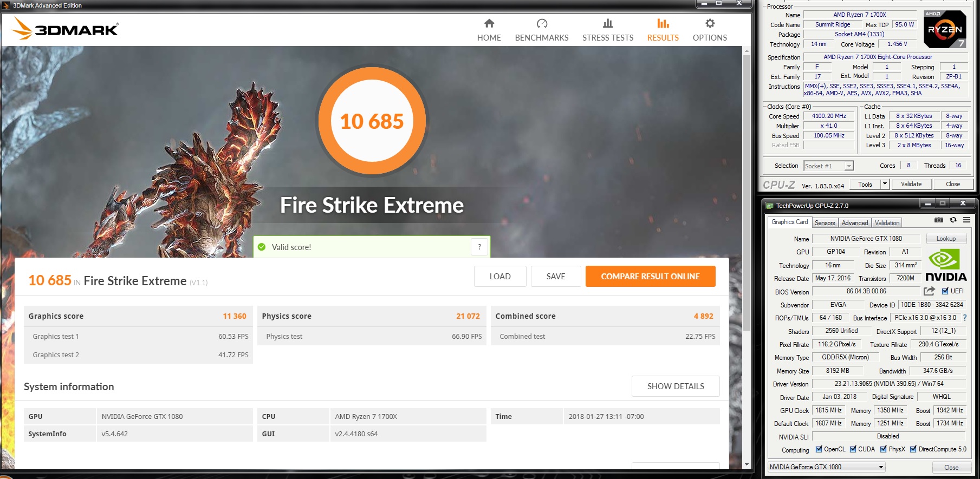Image resolution: width=980 pixels, height=479 pixels.
Task: Select the Graphics Card tab in GPU-Z
Action: coord(789,222)
